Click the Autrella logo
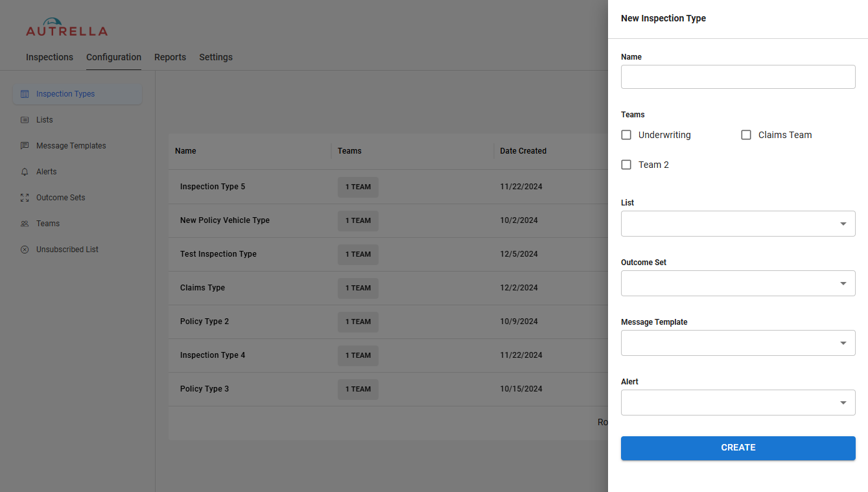This screenshot has width=868, height=492. pyautogui.click(x=67, y=27)
